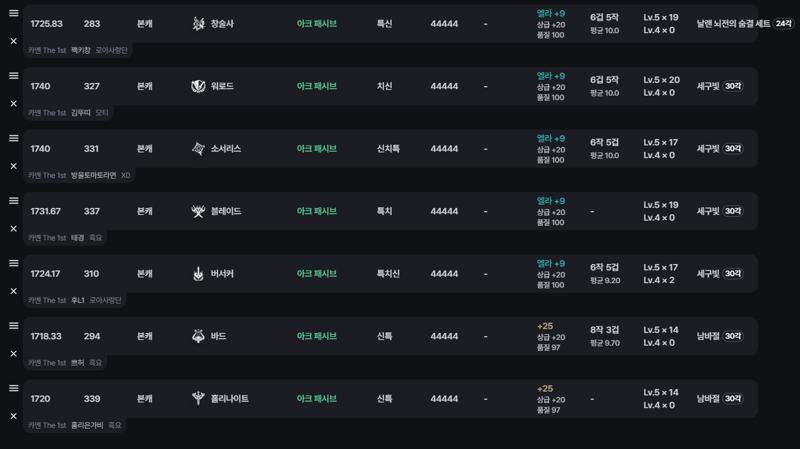Click the 바드 class icon
The width and height of the screenshot is (800, 449).
coord(198,336)
